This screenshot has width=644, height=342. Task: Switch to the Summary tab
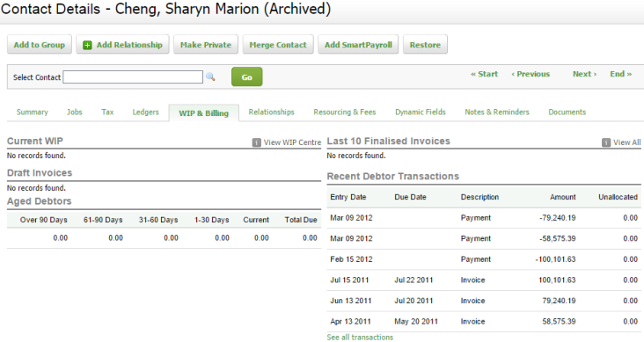point(32,112)
